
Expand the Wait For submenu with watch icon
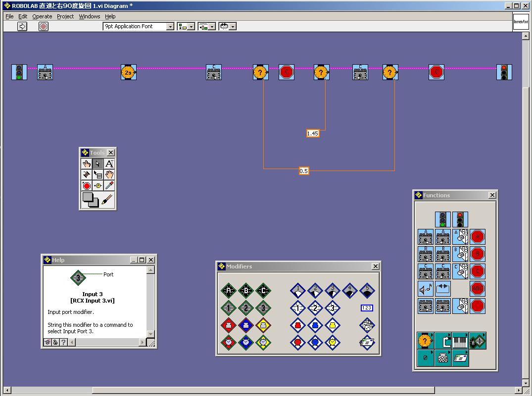(425, 340)
